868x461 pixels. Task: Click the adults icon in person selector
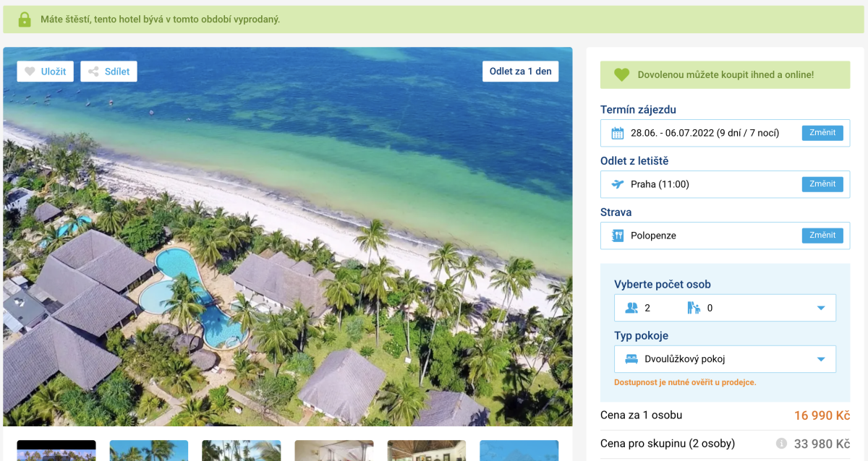coord(631,308)
